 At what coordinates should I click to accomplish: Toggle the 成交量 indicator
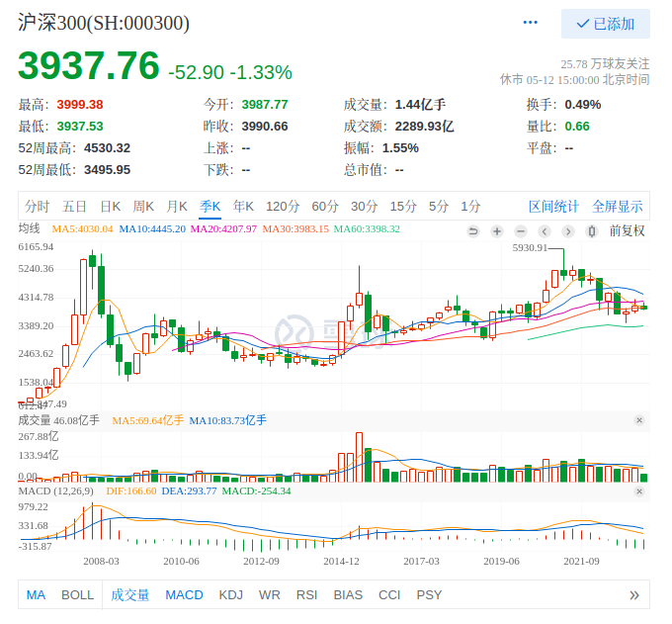pos(129,595)
